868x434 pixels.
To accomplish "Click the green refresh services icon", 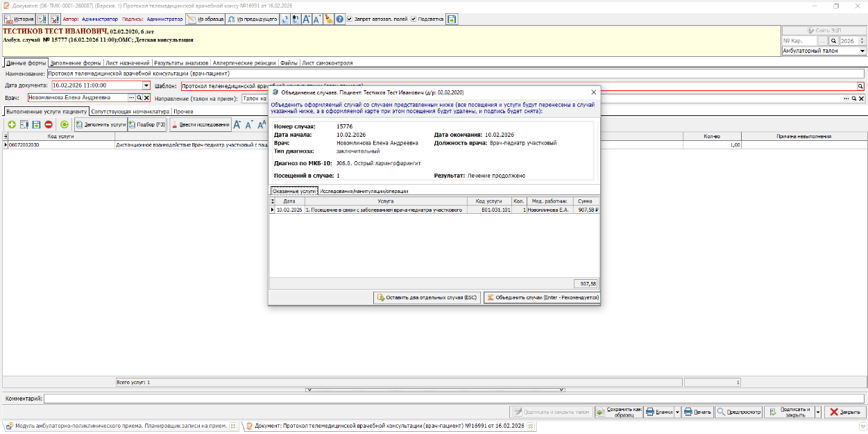I will tap(65, 124).
